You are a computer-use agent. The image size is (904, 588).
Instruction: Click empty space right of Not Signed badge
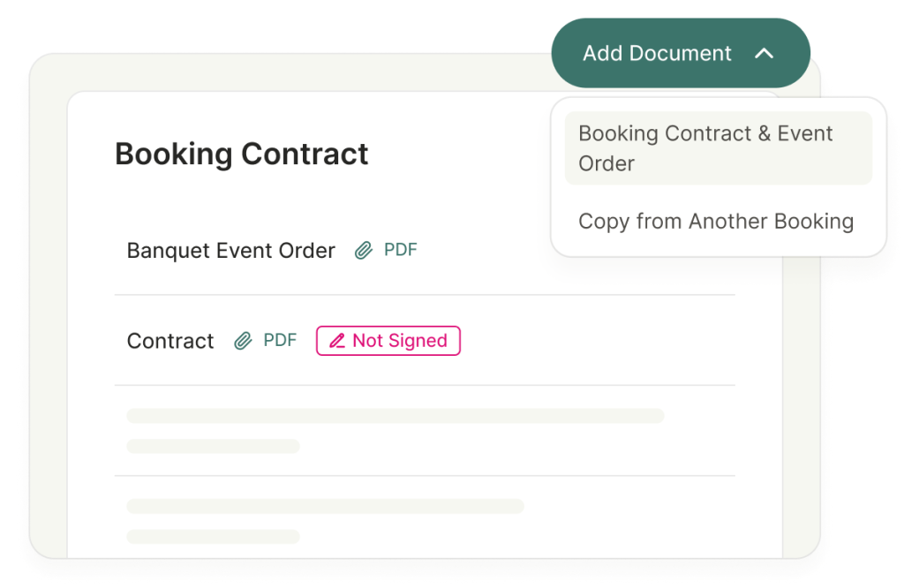coord(597,341)
